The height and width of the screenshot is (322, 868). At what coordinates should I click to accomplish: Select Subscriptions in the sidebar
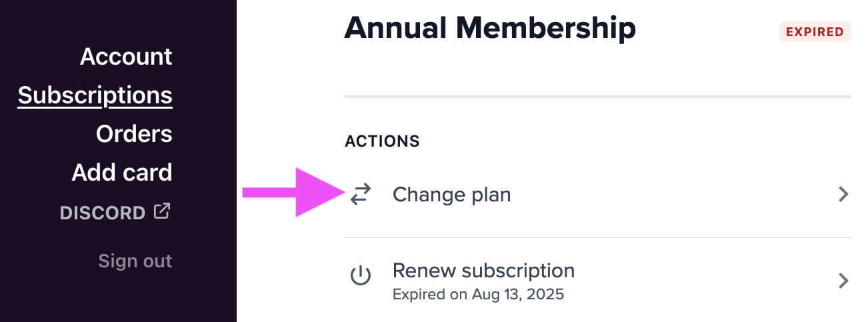tap(95, 95)
